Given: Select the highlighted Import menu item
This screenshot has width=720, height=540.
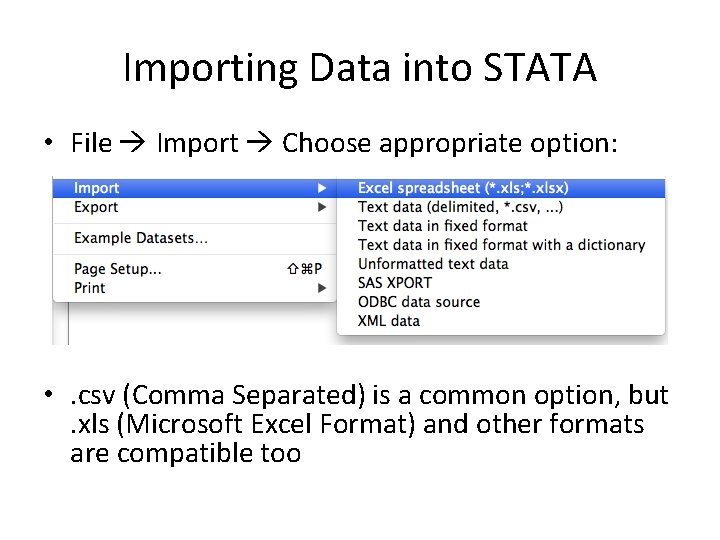Looking at the screenshot, I should [97, 188].
